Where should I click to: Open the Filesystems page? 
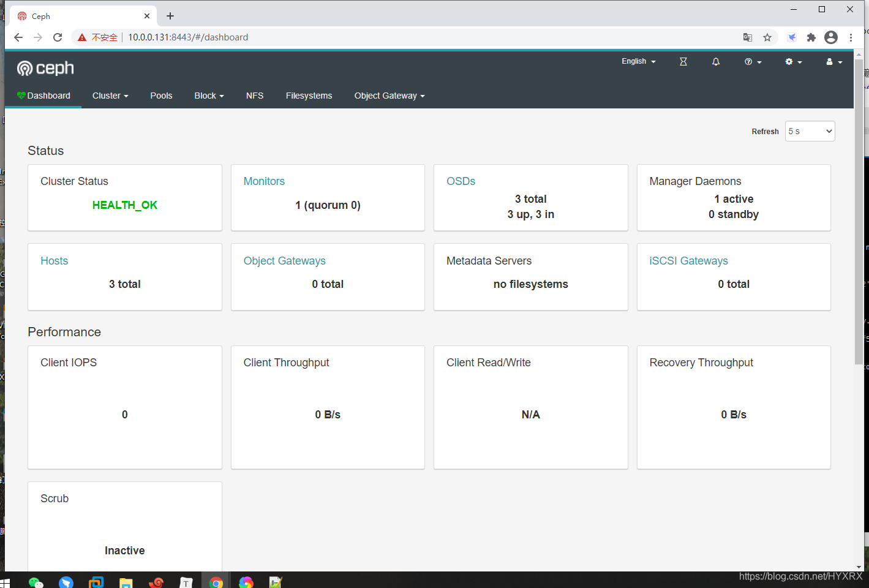pyautogui.click(x=309, y=96)
